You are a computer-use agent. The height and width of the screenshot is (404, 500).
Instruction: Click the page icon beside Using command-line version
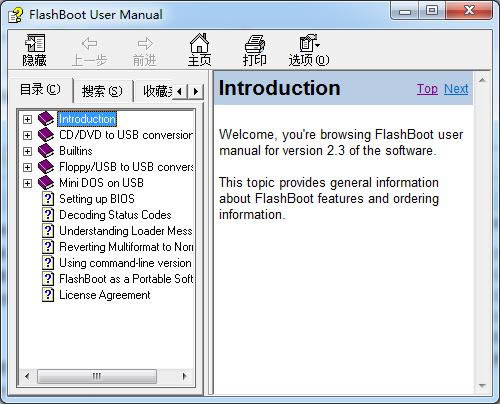coord(48,263)
